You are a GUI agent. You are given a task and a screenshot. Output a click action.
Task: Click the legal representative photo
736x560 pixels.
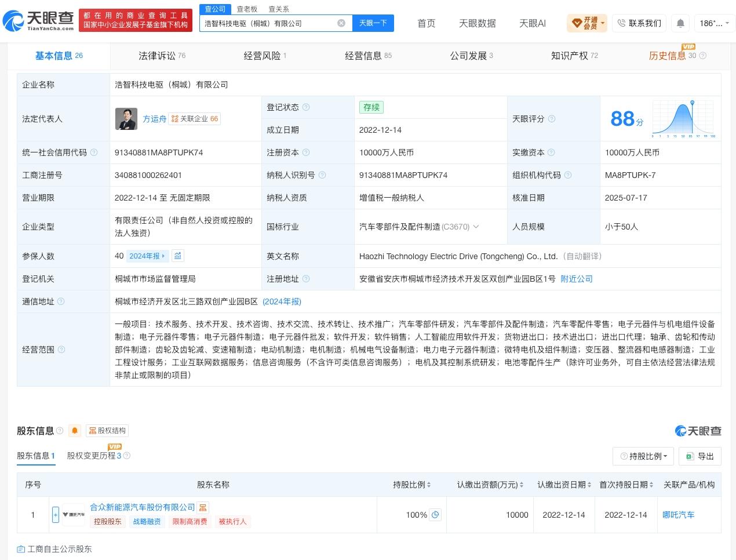click(x=126, y=119)
